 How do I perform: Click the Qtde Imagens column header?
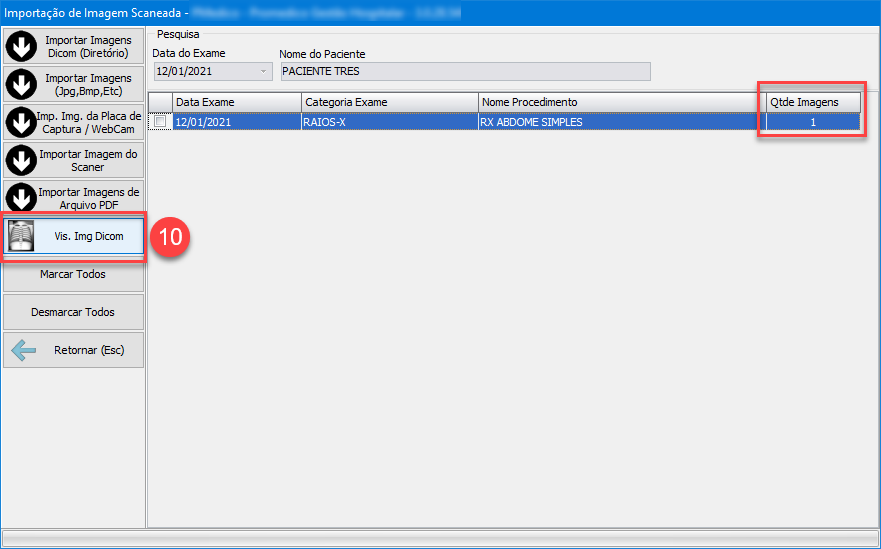click(812, 102)
